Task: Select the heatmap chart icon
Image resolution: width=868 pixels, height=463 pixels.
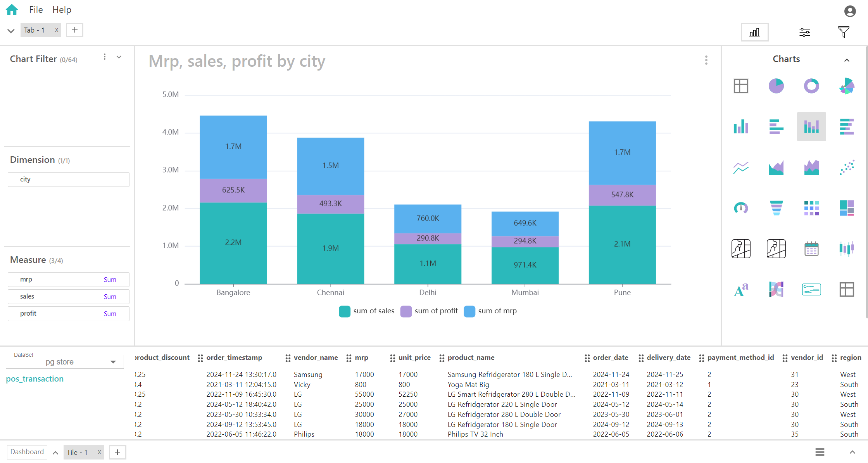Action: coord(811,208)
